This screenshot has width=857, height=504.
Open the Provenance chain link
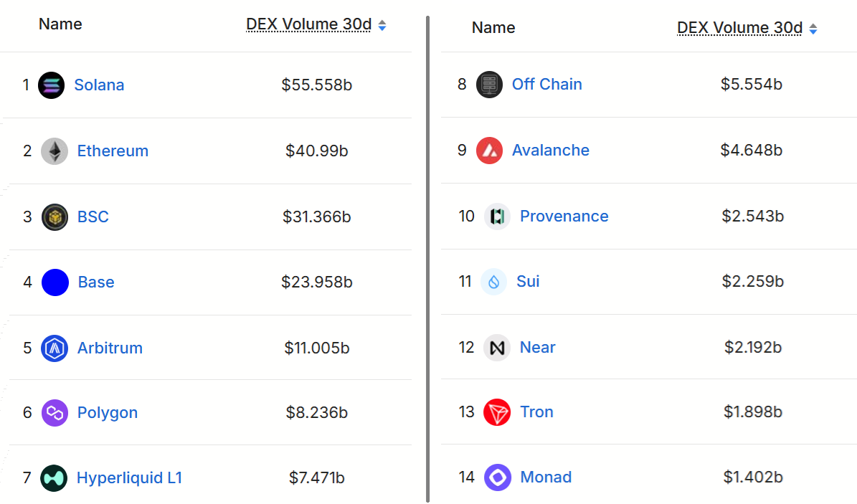(564, 217)
